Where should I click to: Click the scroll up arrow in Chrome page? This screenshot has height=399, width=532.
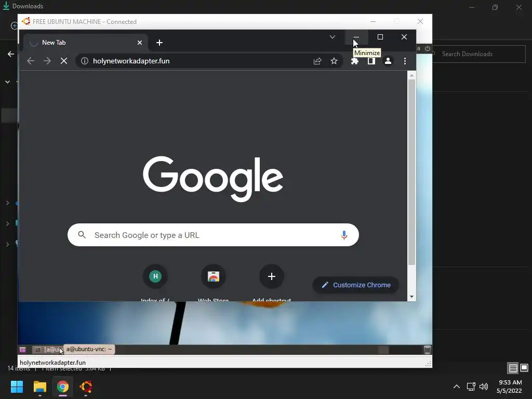click(x=411, y=75)
